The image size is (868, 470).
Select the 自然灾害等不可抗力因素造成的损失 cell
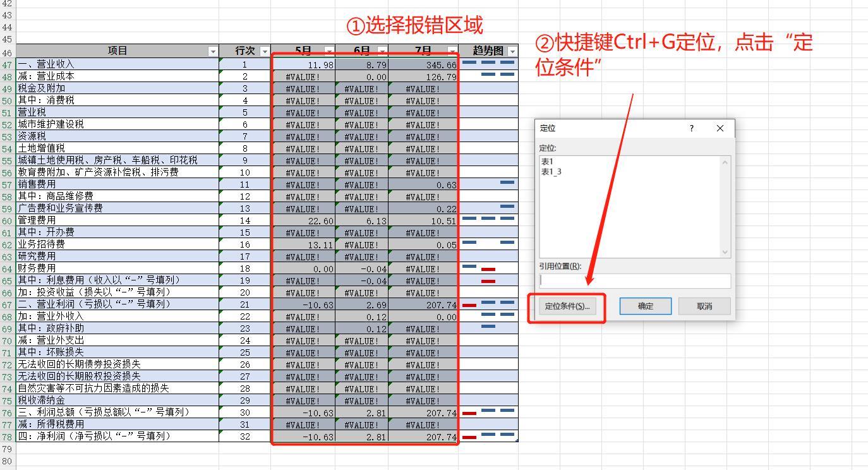coord(118,388)
